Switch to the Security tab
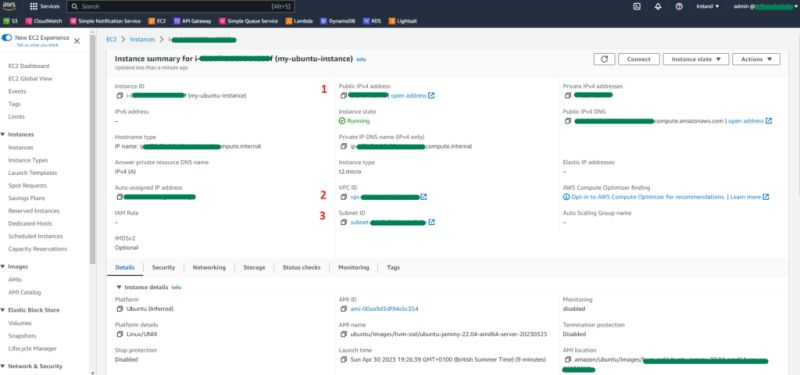 [163, 267]
